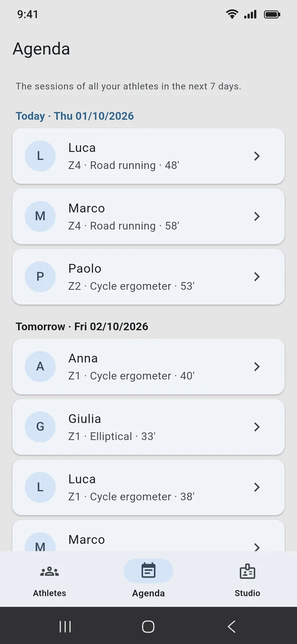Image resolution: width=297 pixels, height=644 pixels.
Task: Open the Studio badge icon
Action: (x=247, y=571)
